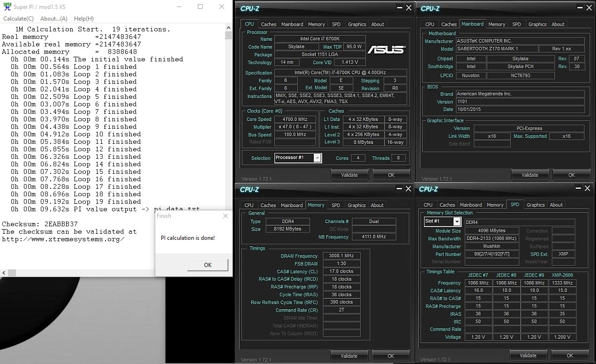
Task: Open the About tab in the Processor CPU-Z window
Action: click(x=377, y=24)
